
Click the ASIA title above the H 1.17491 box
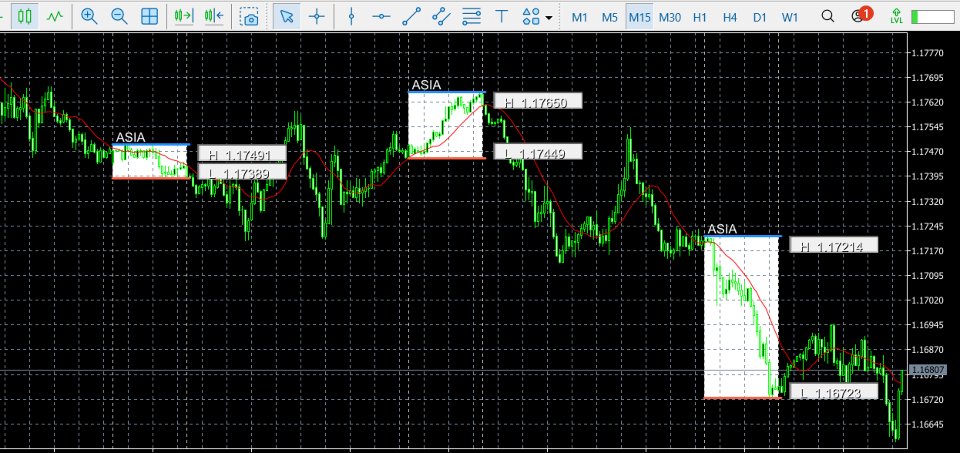(130, 138)
